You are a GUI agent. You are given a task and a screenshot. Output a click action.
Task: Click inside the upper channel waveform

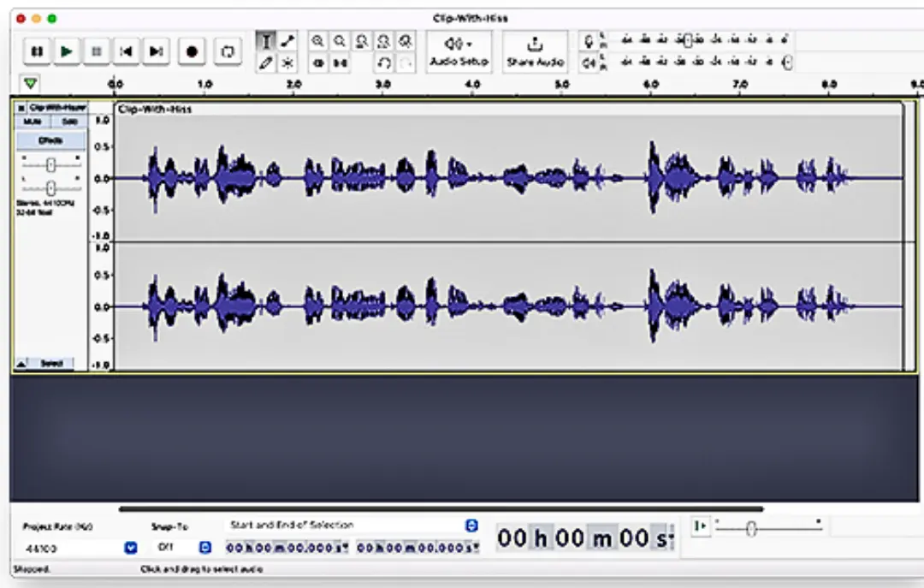[508, 178]
